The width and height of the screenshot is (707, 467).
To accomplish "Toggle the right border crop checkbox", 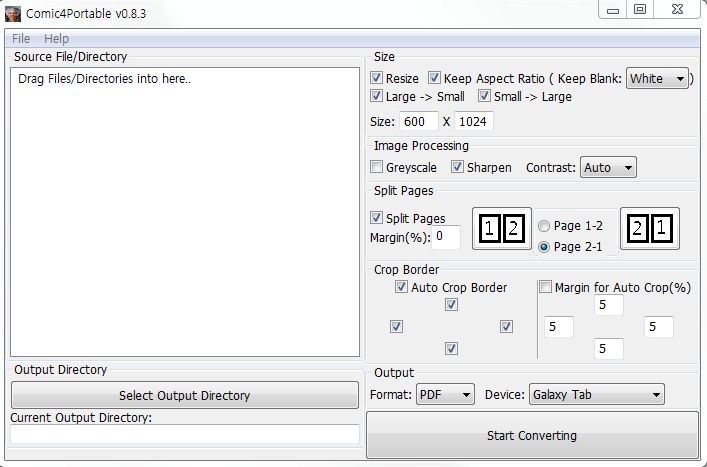I will pyautogui.click(x=506, y=327).
